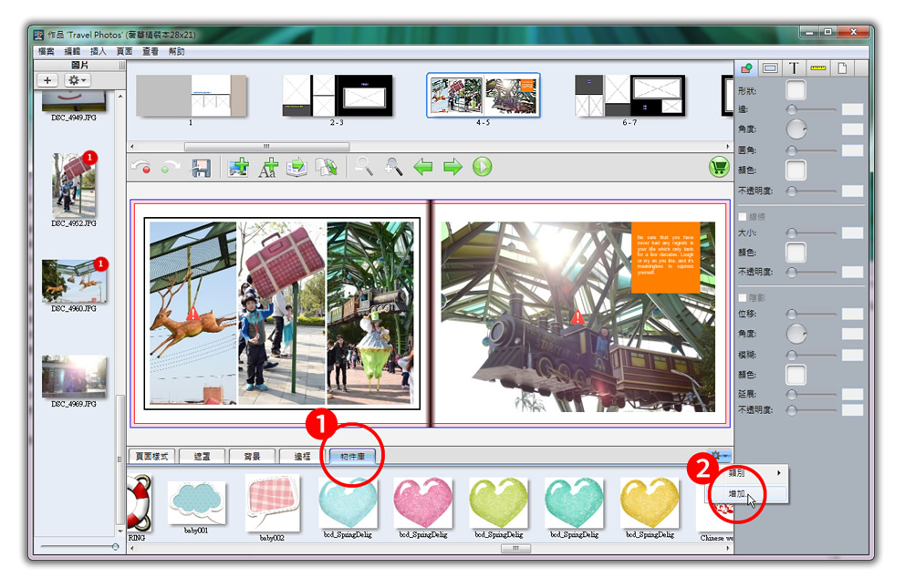Click the add photo icon in toolbar
Screen dimensions: 905x588
coord(238,168)
